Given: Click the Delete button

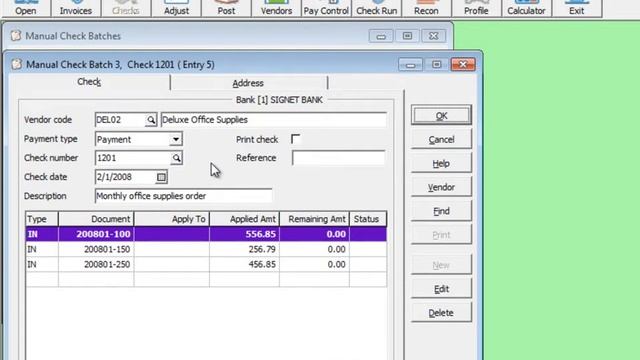Looking at the screenshot, I should coord(441,313).
